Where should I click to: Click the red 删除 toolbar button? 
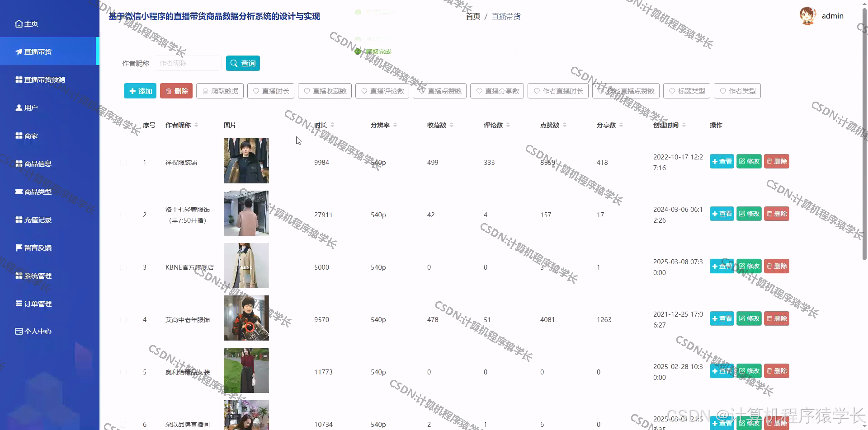tap(176, 91)
